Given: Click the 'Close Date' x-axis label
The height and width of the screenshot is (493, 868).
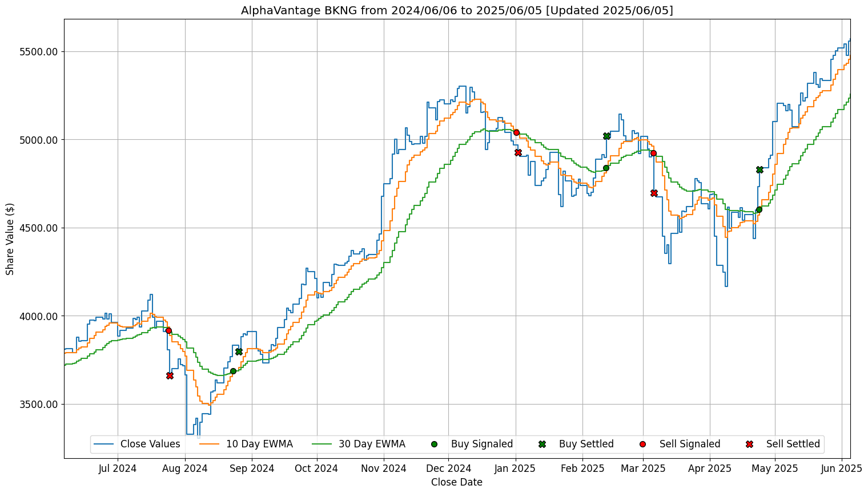Looking at the screenshot, I should coord(457,482).
